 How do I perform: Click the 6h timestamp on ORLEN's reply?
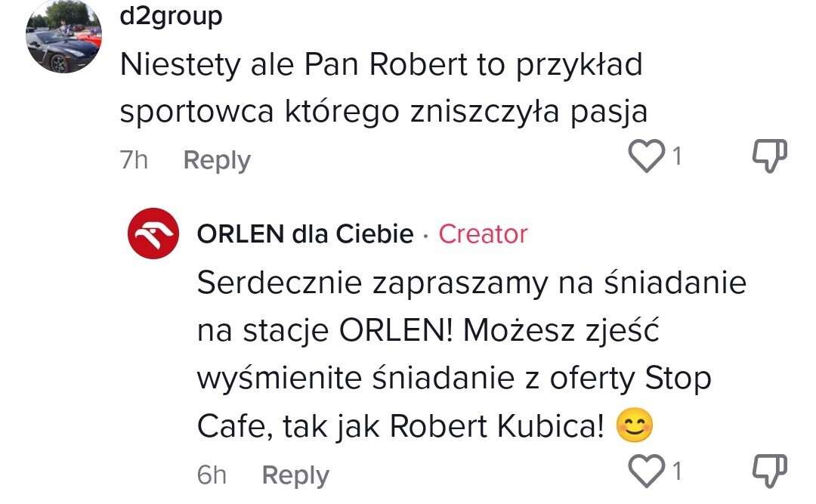tap(212, 475)
